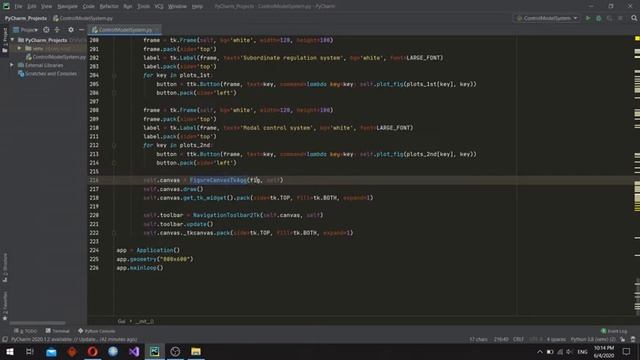Viewport: 640px width, 360px height.
Task: Click the Project vertical side tab
Action: 5,39
